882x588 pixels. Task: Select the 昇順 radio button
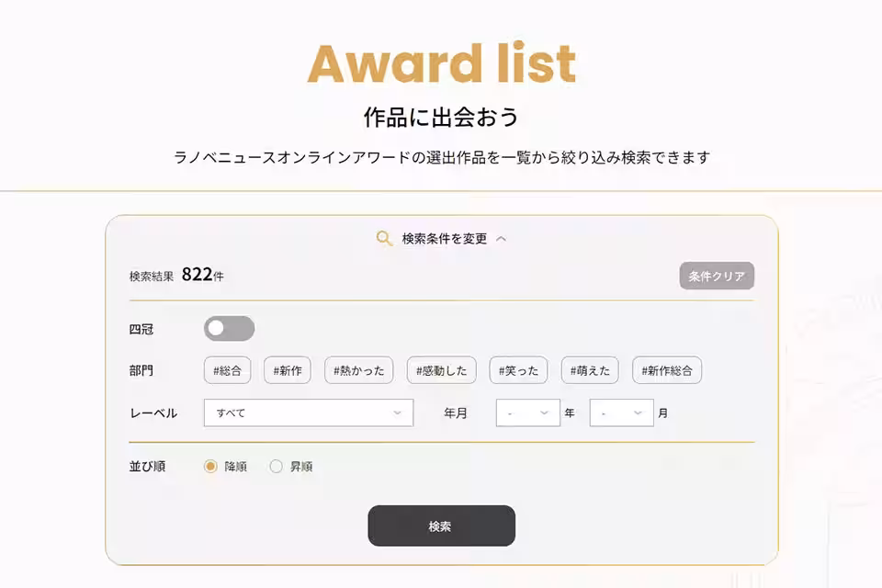(x=276, y=467)
